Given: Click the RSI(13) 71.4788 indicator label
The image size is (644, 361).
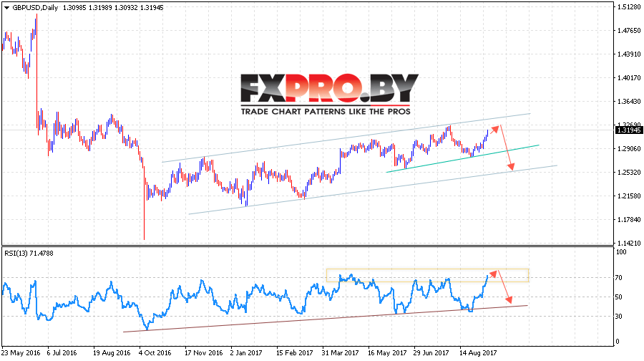Looking at the screenshot, I should [29, 254].
